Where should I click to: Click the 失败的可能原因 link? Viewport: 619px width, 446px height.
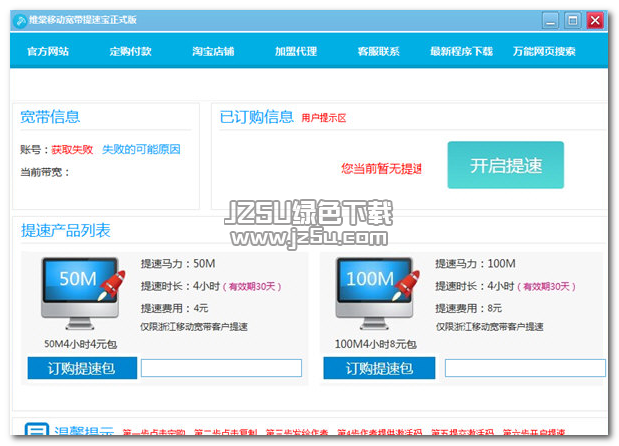[x=141, y=150]
